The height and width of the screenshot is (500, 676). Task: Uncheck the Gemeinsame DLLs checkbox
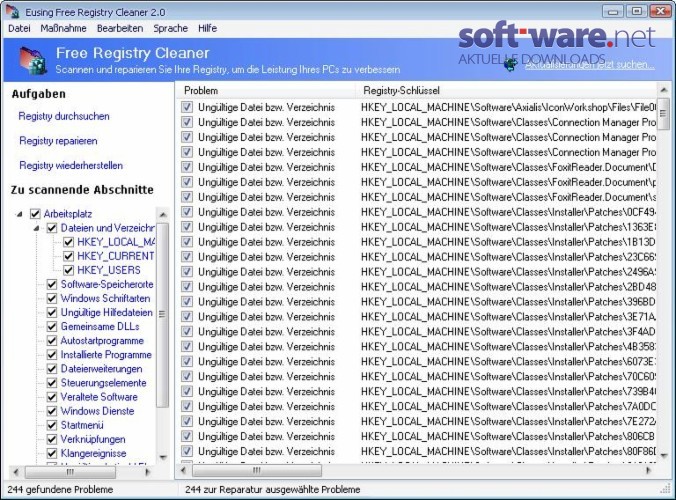[52, 326]
